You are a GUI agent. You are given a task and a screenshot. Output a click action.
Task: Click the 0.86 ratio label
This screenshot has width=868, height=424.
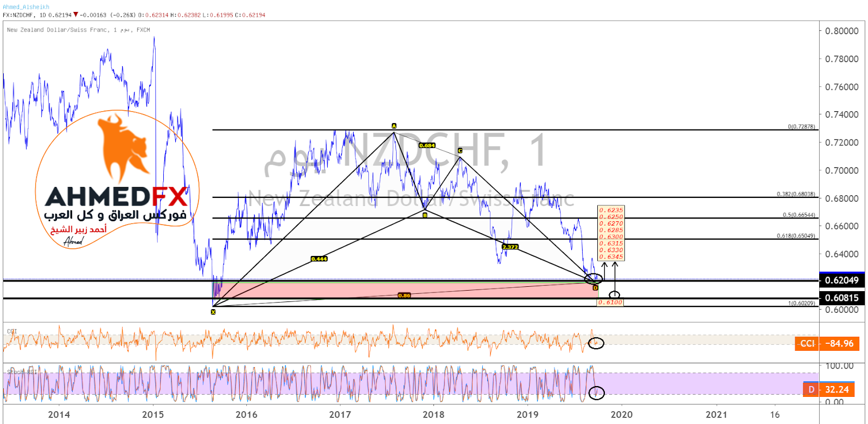pyautogui.click(x=404, y=295)
